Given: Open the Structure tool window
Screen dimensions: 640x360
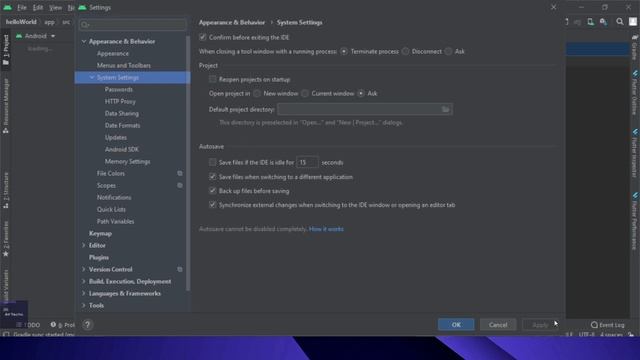Looking at the screenshot, I should click(x=6, y=191).
